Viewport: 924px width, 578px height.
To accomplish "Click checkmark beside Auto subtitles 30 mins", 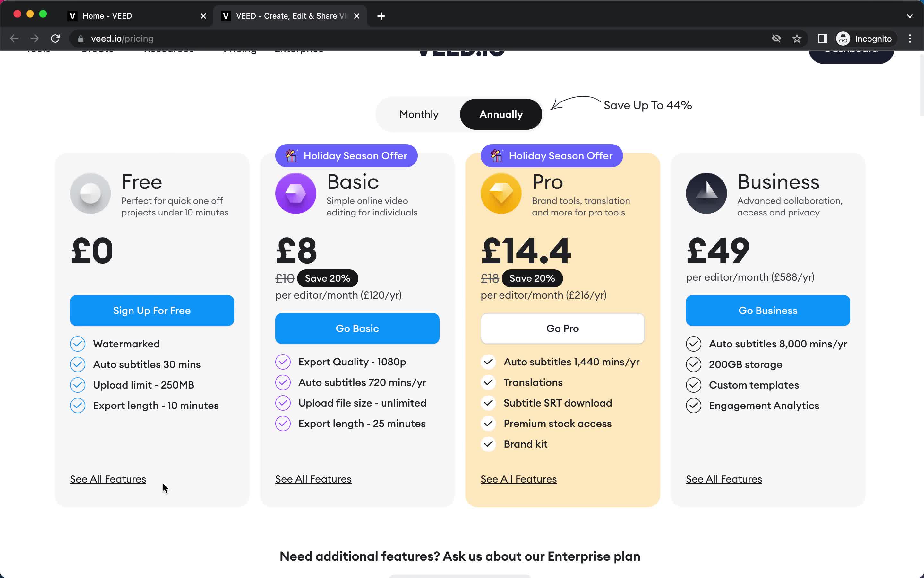I will (78, 364).
